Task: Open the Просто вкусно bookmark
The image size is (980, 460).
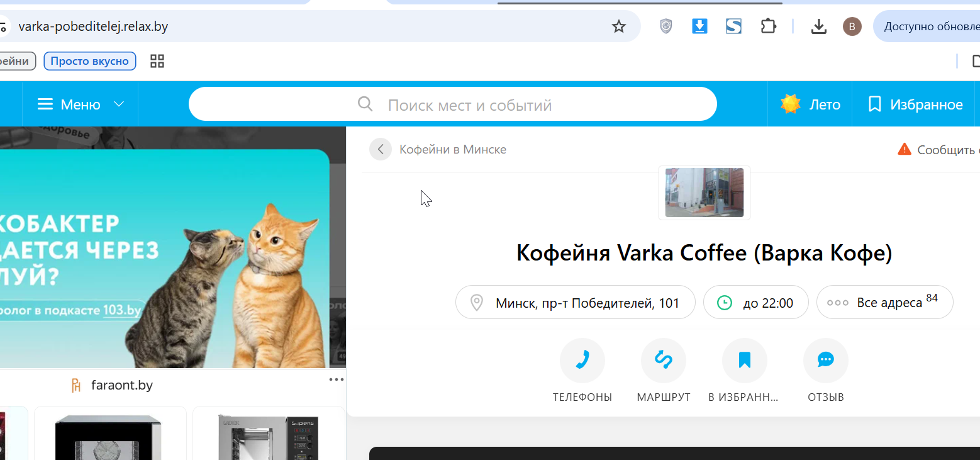Action: tap(90, 61)
